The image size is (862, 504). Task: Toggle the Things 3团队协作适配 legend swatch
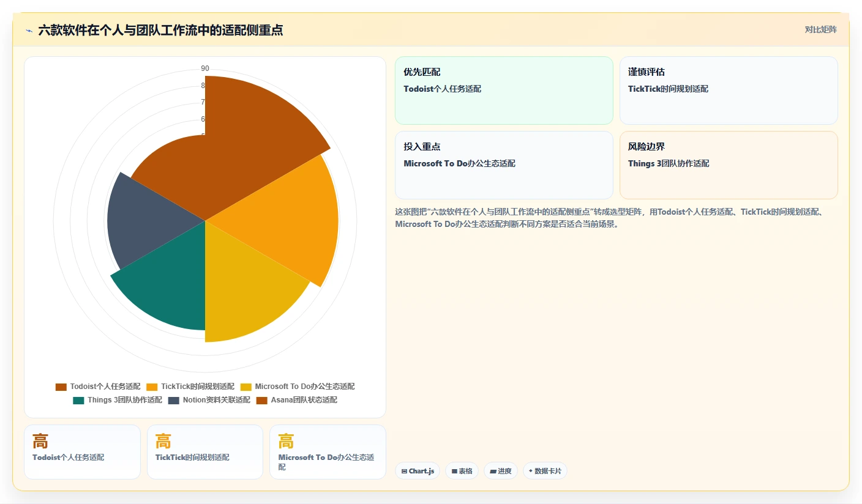click(78, 400)
